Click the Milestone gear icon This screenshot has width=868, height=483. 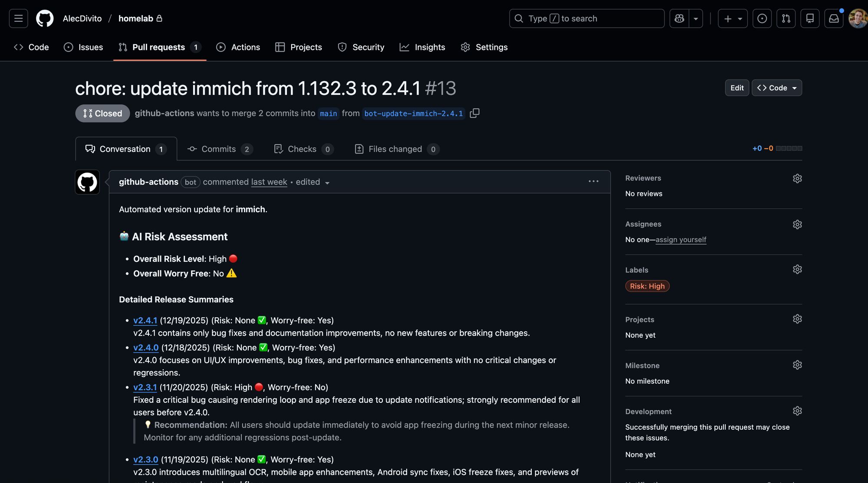click(797, 365)
